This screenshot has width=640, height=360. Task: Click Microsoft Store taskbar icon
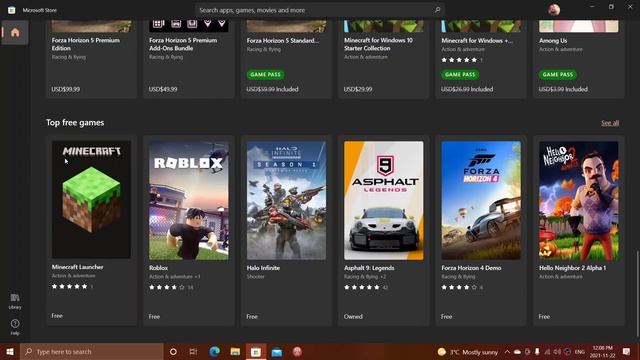(256, 351)
